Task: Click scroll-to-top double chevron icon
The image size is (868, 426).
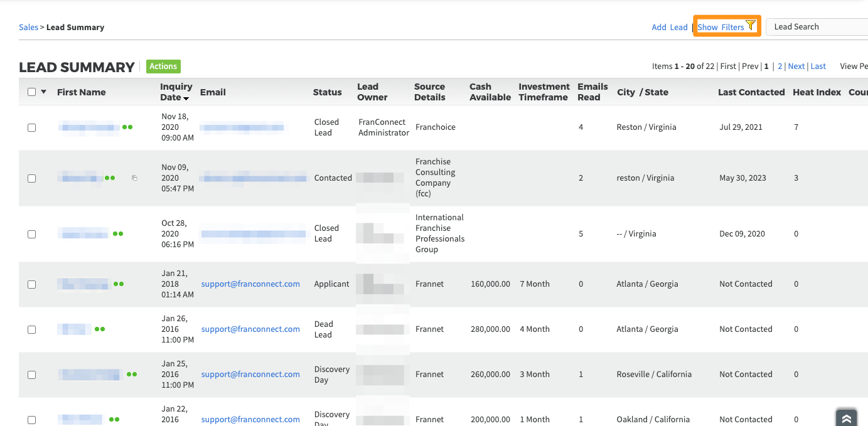Action: (x=846, y=418)
